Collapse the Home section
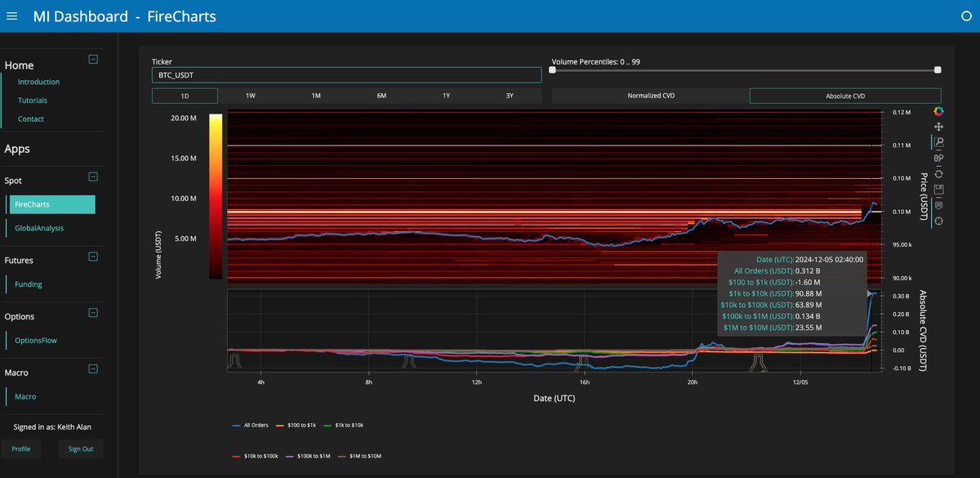This screenshot has height=478, width=980. point(93,59)
